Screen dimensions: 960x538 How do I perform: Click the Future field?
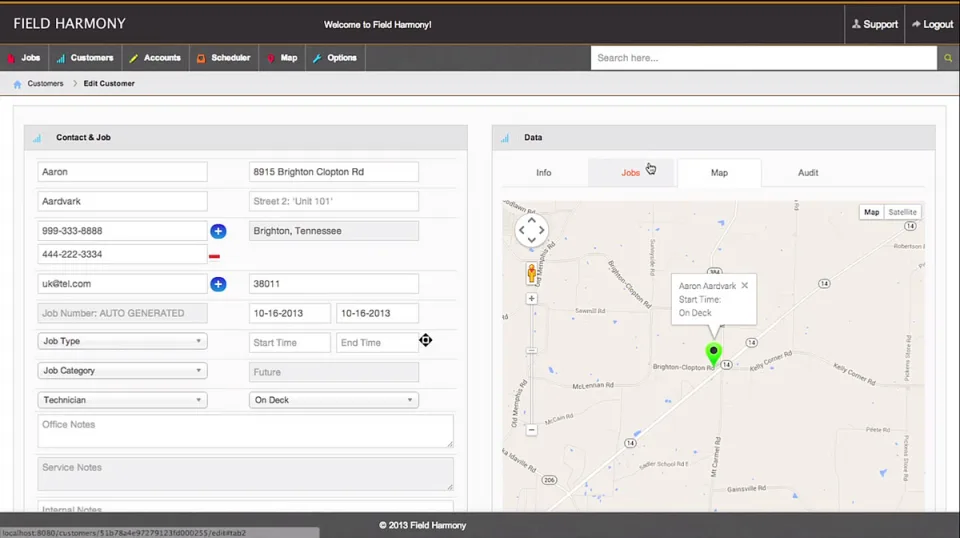(x=334, y=372)
